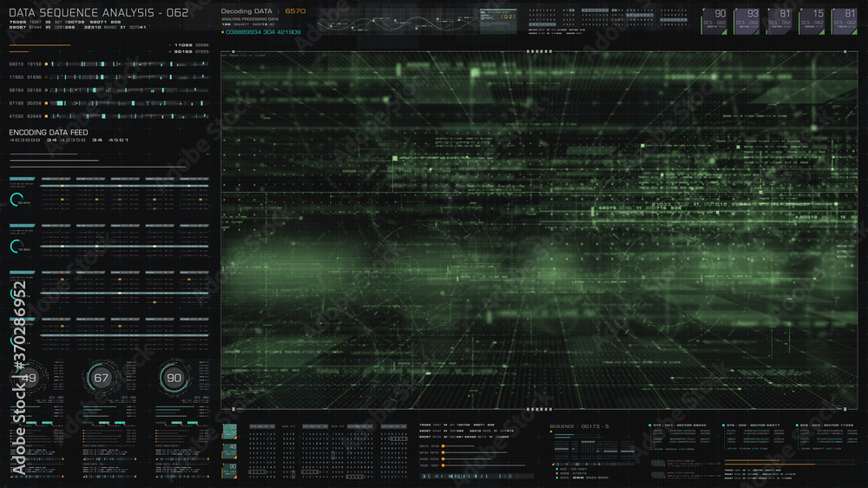The image size is (868, 488).
Task: Select the DCS-062 card showing 15
Action: point(812,22)
